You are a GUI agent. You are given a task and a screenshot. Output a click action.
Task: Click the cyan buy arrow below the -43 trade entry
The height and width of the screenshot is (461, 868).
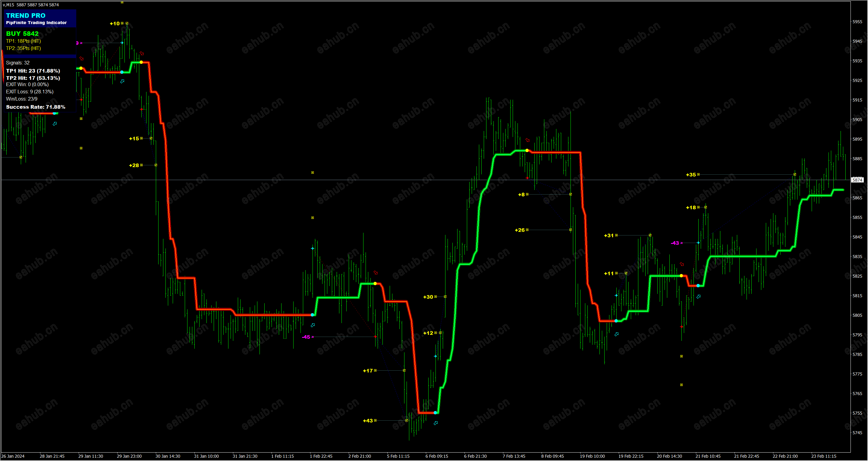pos(699,297)
